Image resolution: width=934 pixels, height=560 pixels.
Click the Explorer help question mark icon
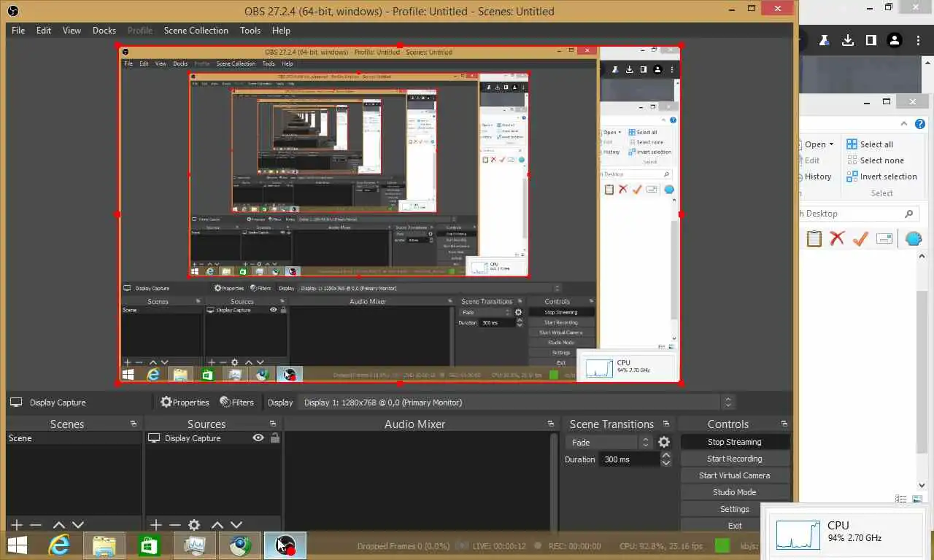pos(921,124)
